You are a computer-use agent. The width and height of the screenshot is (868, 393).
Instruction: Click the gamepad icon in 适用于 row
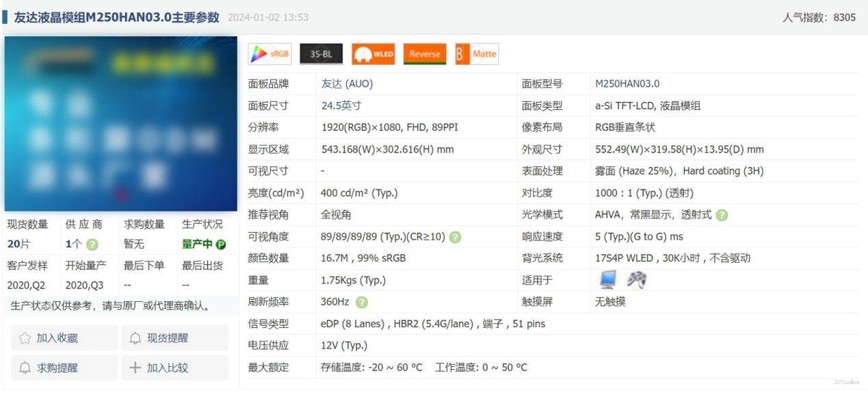(637, 279)
